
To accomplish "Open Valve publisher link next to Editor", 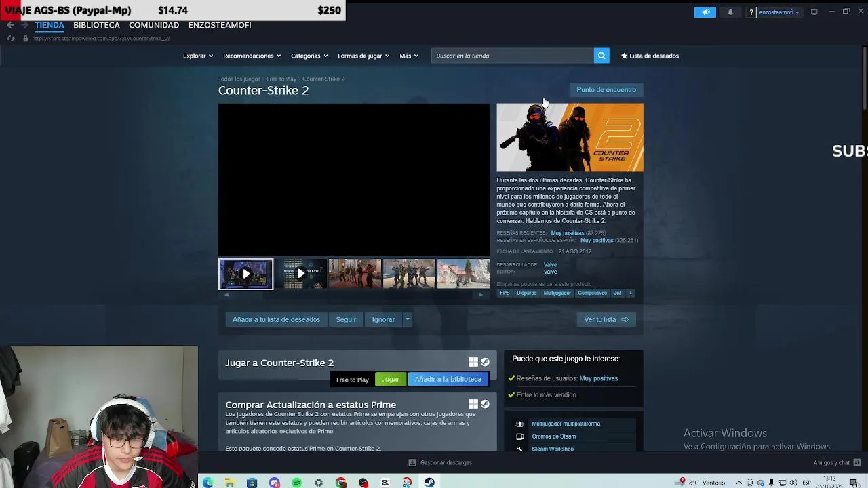I will point(550,272).
